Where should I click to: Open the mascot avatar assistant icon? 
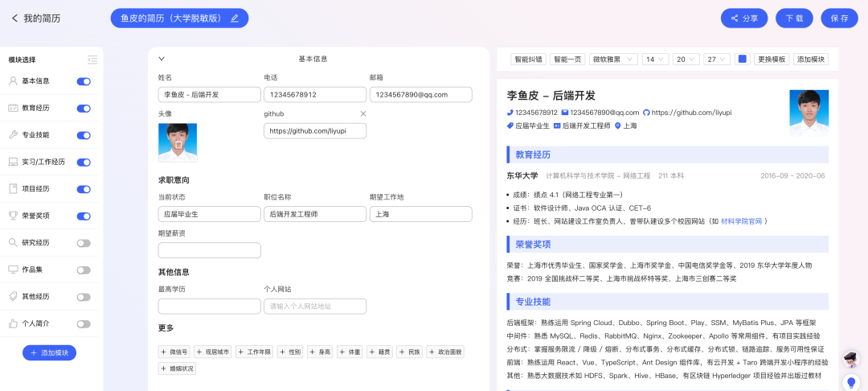[x=850, y=360]
